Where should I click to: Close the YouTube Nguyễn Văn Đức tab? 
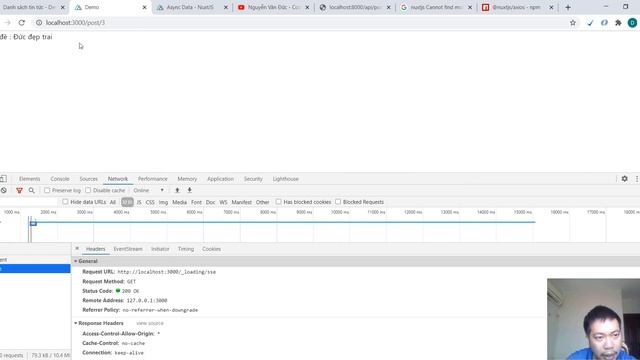point(307,7)
